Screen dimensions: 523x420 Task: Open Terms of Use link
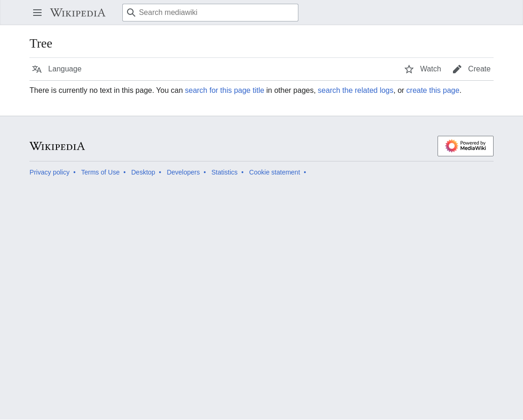pyautogui.click(x=100, y=172)
